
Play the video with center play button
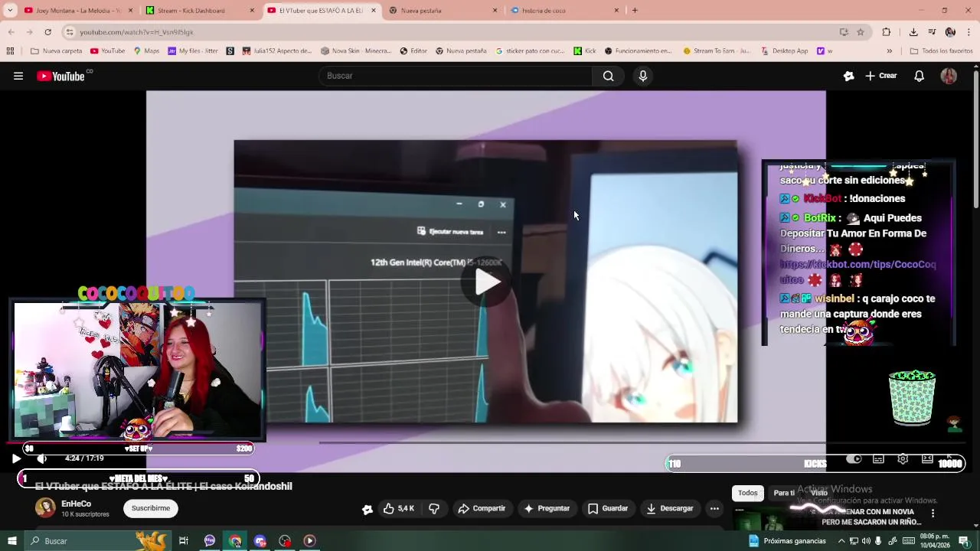coord(488,282)
